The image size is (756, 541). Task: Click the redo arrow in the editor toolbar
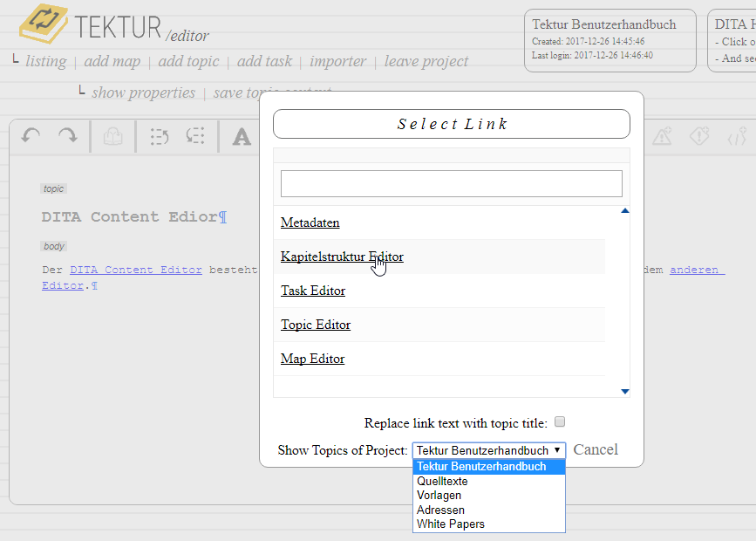coord(67,136)
